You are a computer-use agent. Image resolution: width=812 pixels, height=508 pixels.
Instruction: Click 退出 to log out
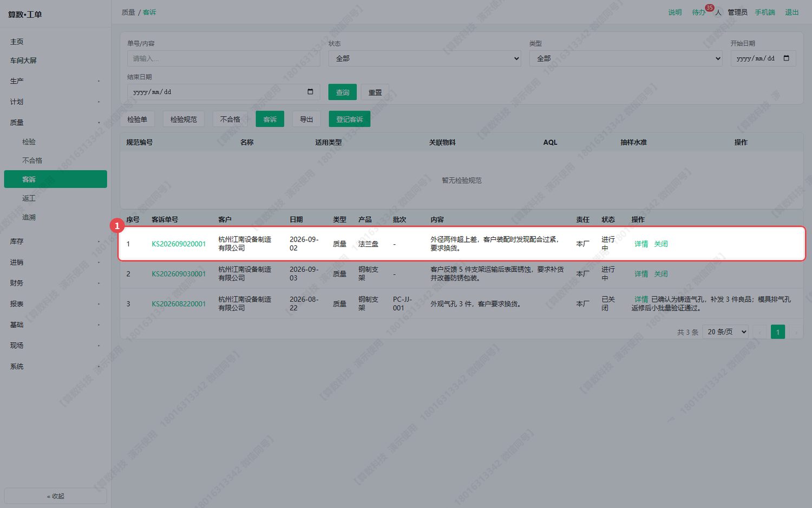(x=792, y=12)
